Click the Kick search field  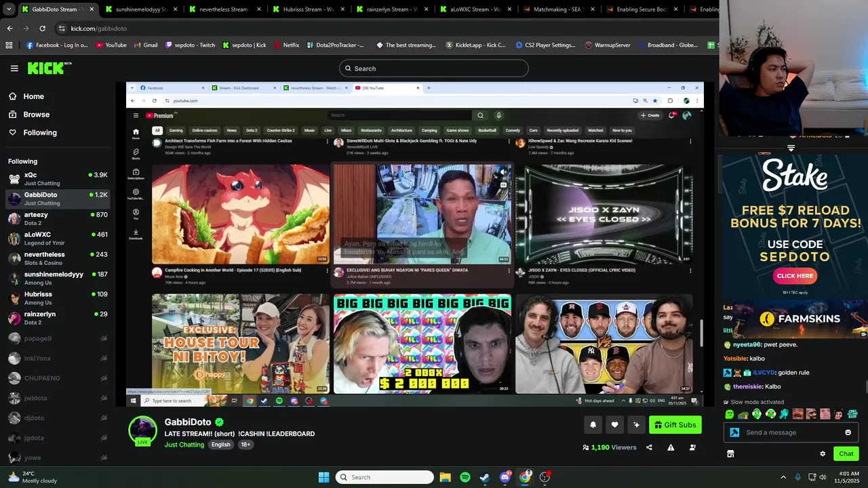coord(433,68)
